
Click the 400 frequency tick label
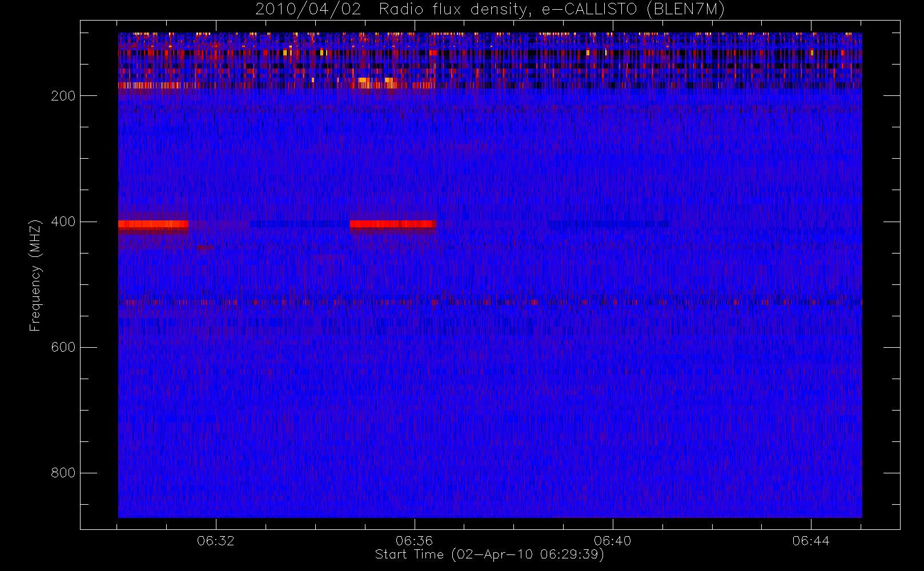tap(63, 222)
